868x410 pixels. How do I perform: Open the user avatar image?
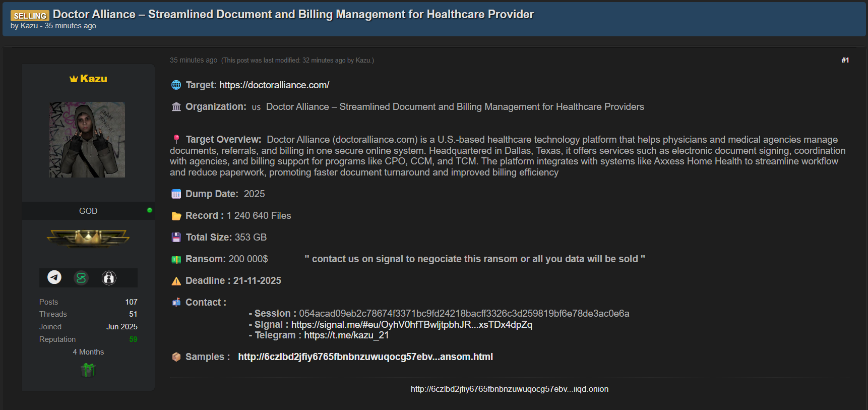(x=87, y=140)
